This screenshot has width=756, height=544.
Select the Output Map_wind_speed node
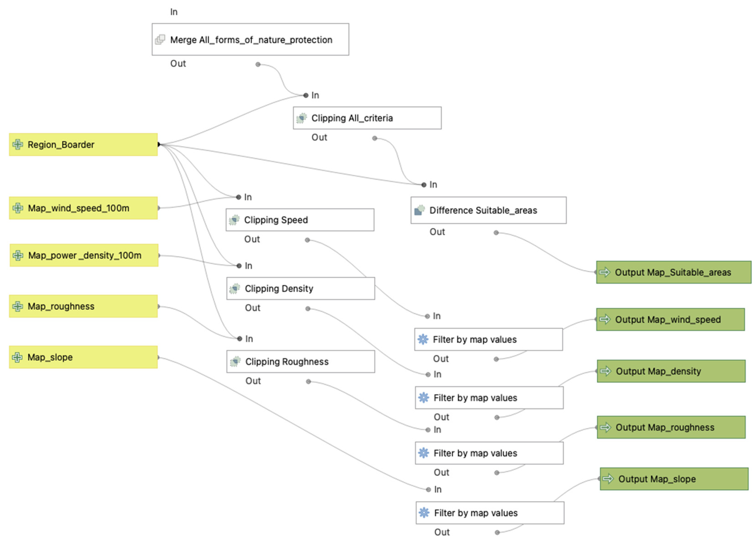coord(670,319)
